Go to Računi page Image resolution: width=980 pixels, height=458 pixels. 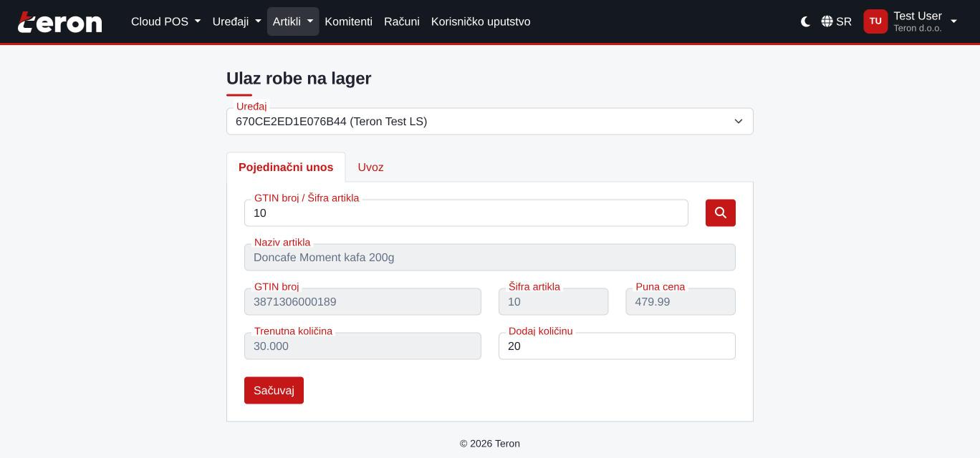click(x=401, y=21)
